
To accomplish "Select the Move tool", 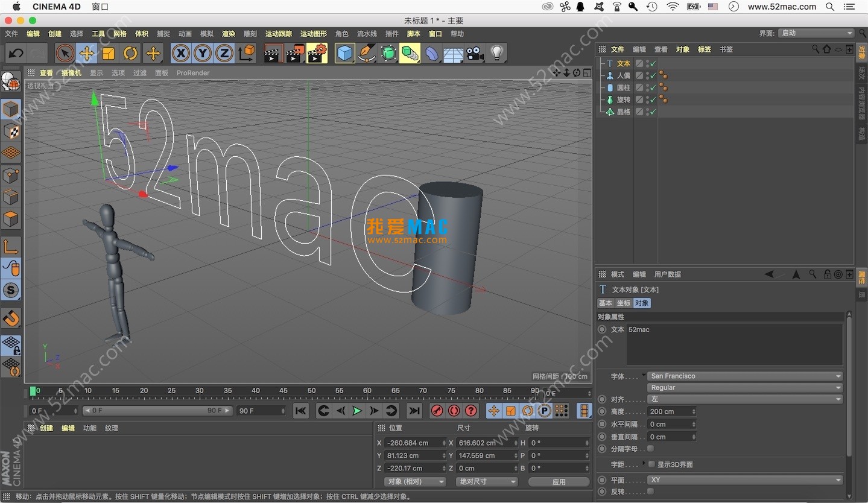I will pyautogui.click(x=87, y=53).
